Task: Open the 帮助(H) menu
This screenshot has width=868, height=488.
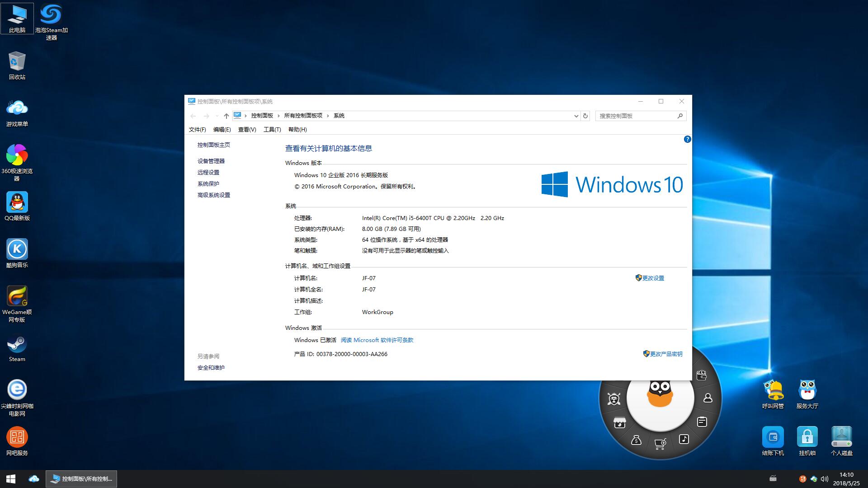Action: click(x=297, y=130)
